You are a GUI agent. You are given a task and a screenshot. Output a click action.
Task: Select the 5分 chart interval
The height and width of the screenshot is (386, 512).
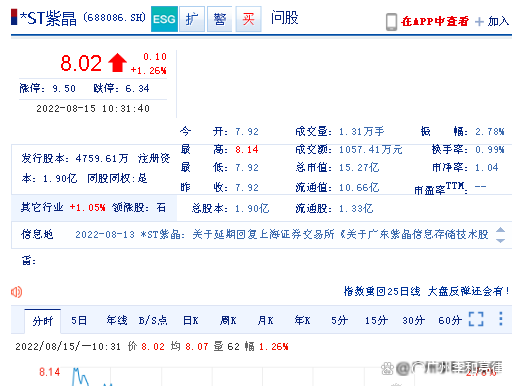point(339,321)
